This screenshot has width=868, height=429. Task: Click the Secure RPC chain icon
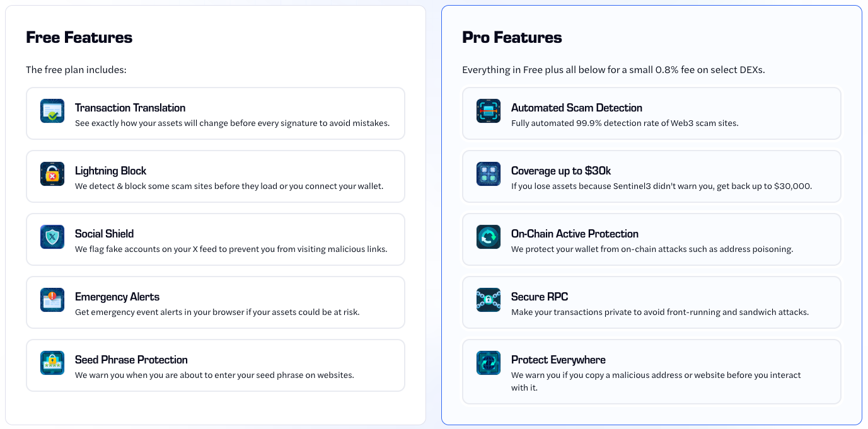(x=489, y=300)
